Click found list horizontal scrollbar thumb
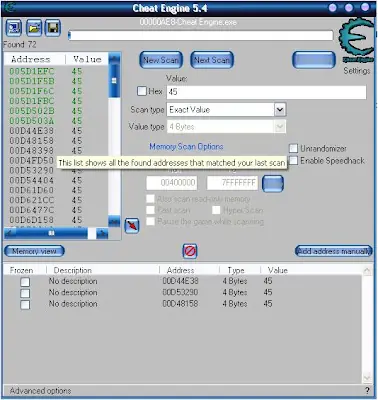Screen dimensions: 378x400 click(x=51, y=233)
